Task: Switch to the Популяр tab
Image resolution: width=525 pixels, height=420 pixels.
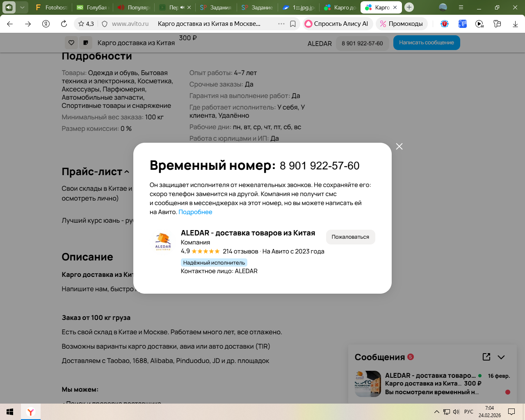Action: click(133, 7)
